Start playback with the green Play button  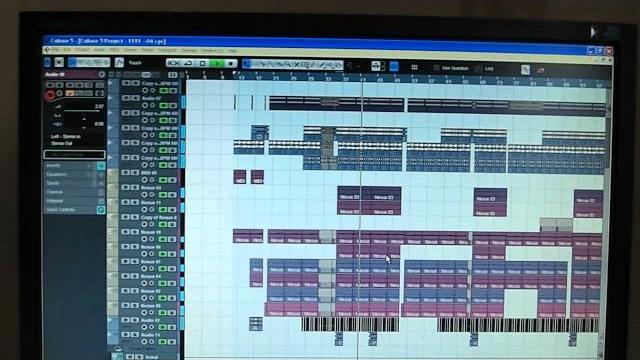(x=217, y=63)
